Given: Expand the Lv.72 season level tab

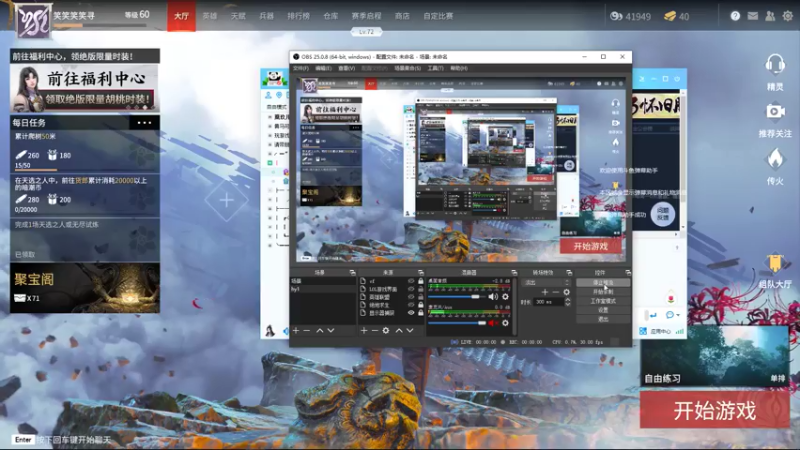Looking at the screenshot, I should (x=366, y=32).
